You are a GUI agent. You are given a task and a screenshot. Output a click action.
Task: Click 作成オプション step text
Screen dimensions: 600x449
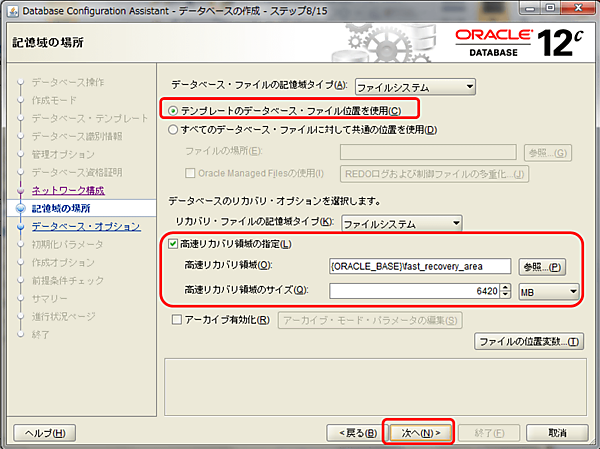click(x=63, y=262)
